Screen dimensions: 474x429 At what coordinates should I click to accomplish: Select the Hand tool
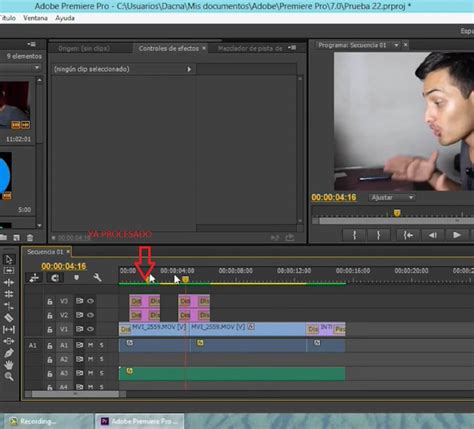(9, 365)
